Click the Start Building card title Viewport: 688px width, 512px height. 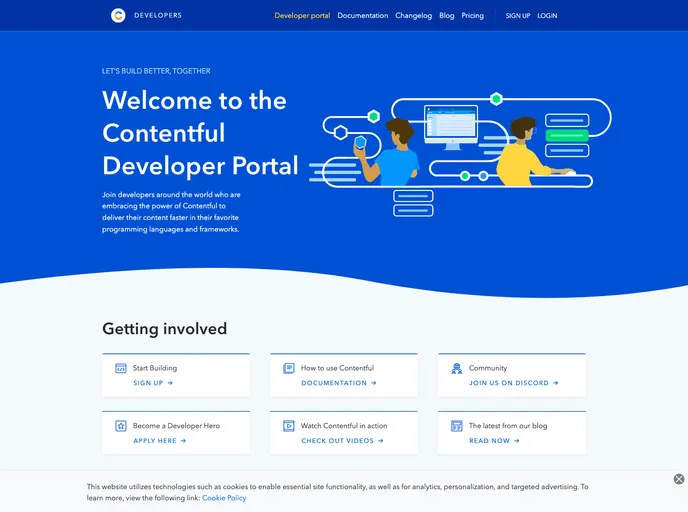coord(155,368)
